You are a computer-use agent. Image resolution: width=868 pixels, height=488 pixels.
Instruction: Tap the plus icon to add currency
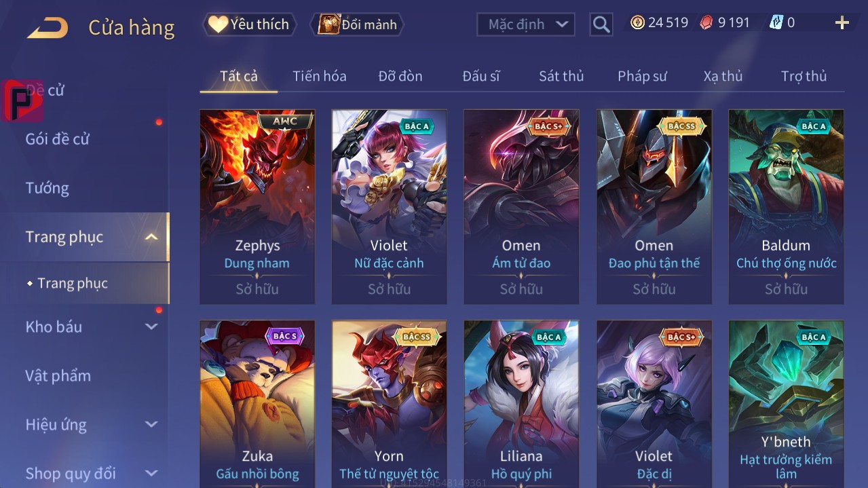[x=842, y=23]
